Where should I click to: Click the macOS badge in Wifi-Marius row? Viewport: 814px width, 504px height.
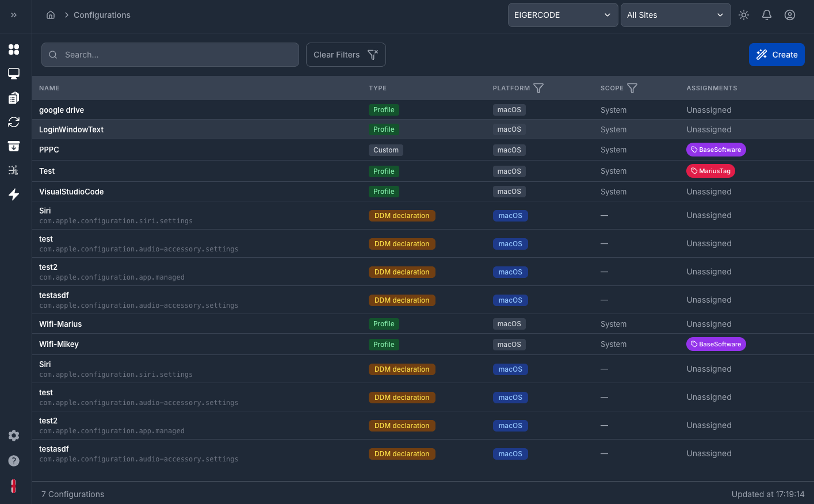(x=509, y=324)
